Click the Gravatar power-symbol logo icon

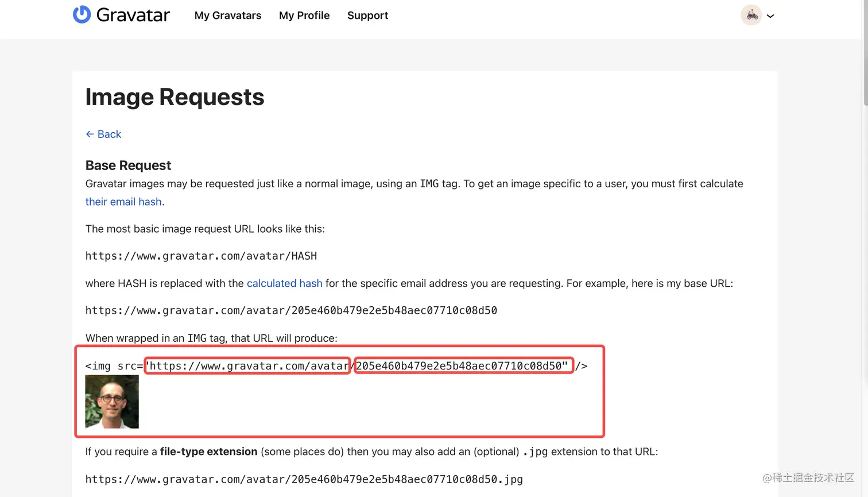coord(82,14)
